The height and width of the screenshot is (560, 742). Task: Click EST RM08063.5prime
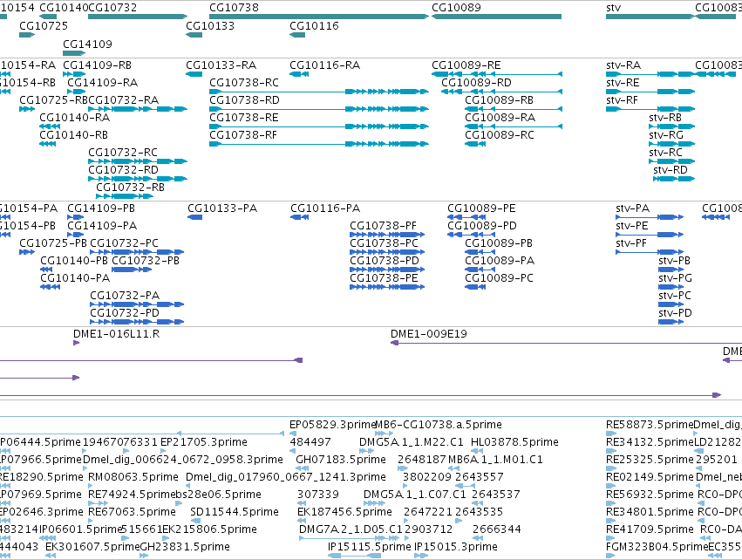pyautogui.click(x=91, y=486)
